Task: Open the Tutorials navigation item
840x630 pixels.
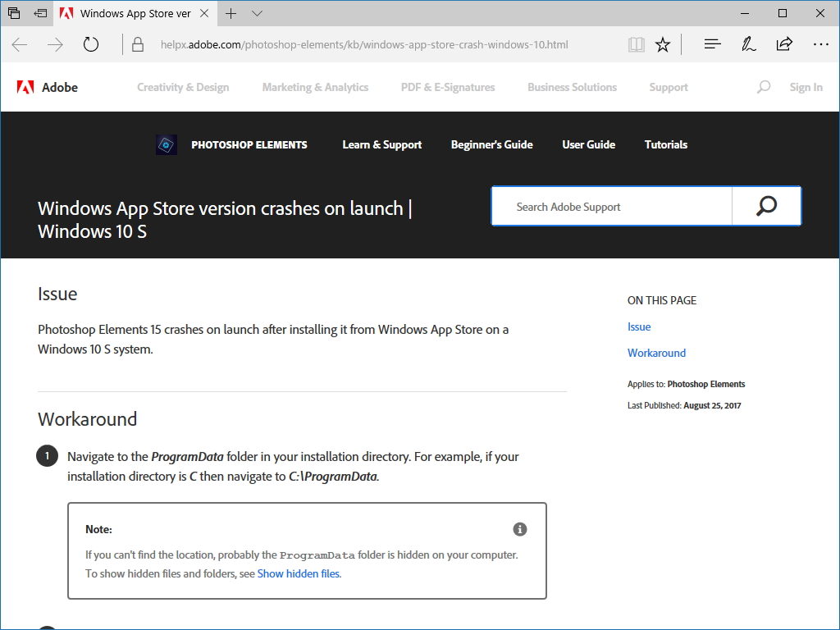Action: click(665, 145)
